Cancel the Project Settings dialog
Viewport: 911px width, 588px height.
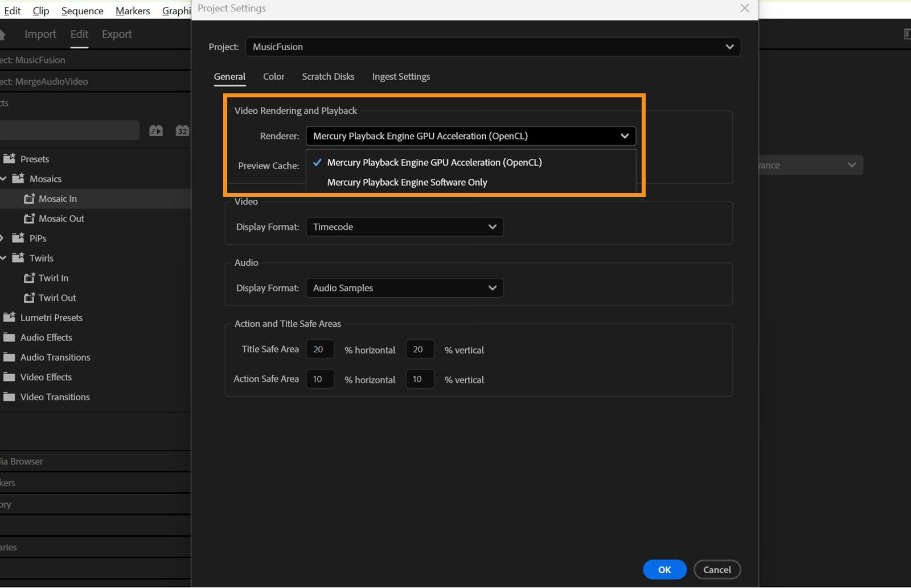(x=717, y=569)
